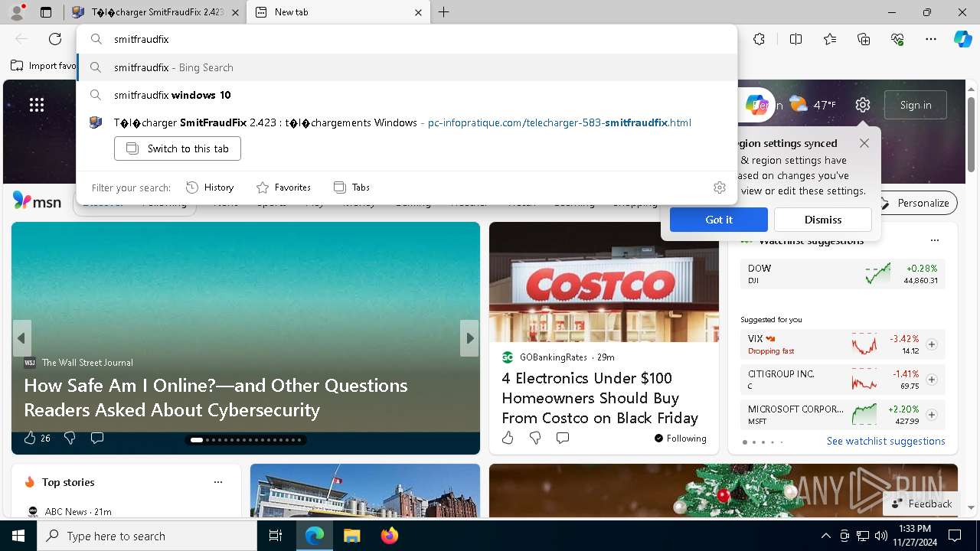Open the Personalize feed button
Image resolution: width=980 pixels, height=551 pixels.
[x=916, y=203]
